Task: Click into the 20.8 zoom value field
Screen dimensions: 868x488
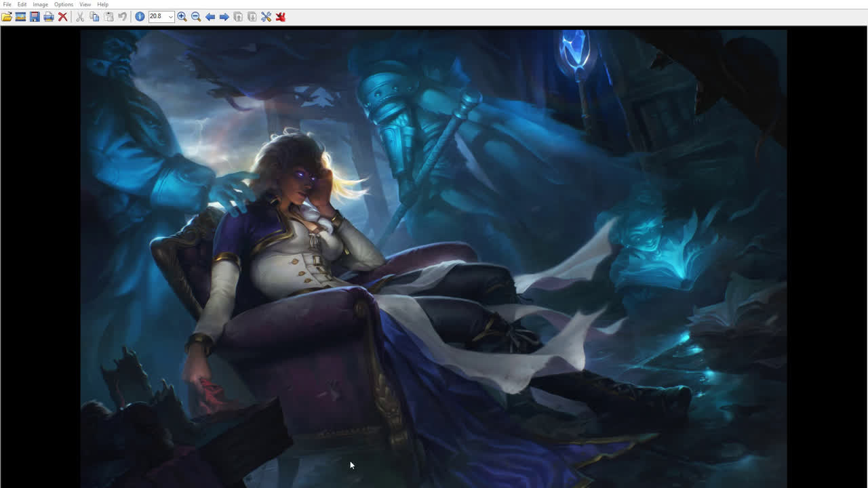Action: click(157, 16)
